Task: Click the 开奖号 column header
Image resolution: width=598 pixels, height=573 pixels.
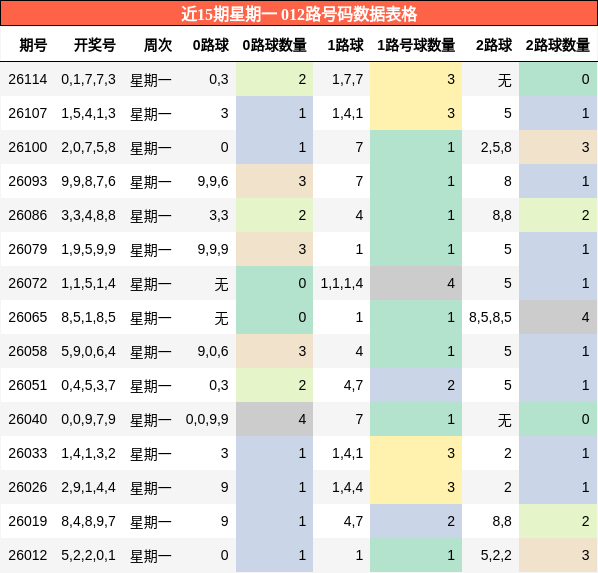Action: point(95,45)
